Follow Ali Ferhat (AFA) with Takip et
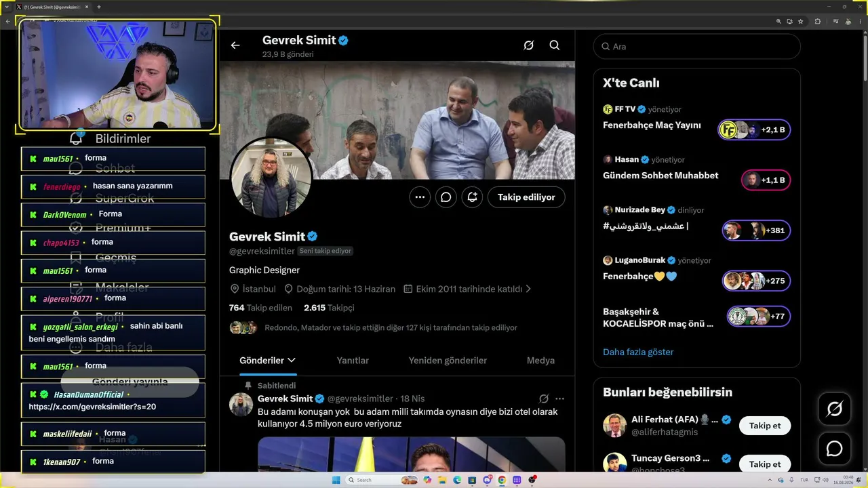 [765, 426]
